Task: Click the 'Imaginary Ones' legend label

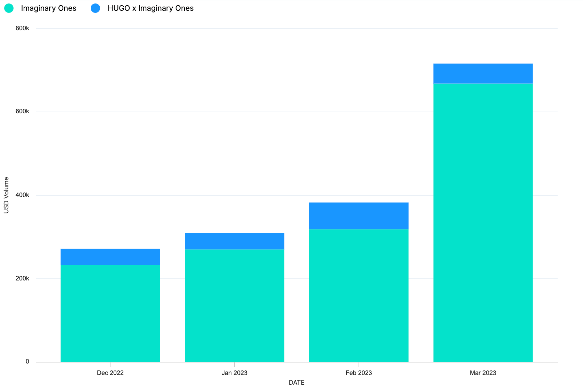Action: (49, 8)
